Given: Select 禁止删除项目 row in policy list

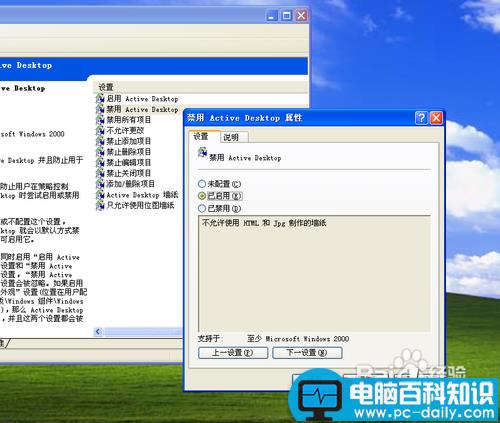Looking at the screenshot, I should [124, 152].
